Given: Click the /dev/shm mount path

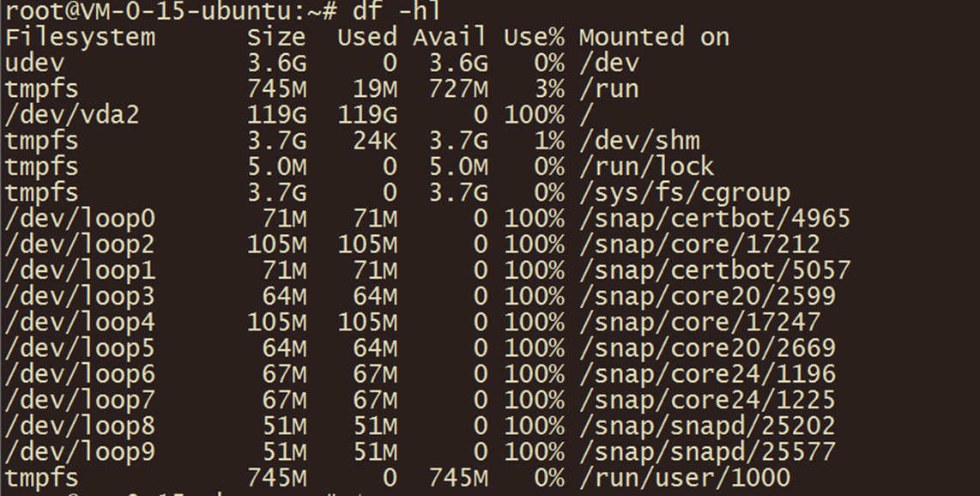Looking at the screenshot, I should (639, 141).
